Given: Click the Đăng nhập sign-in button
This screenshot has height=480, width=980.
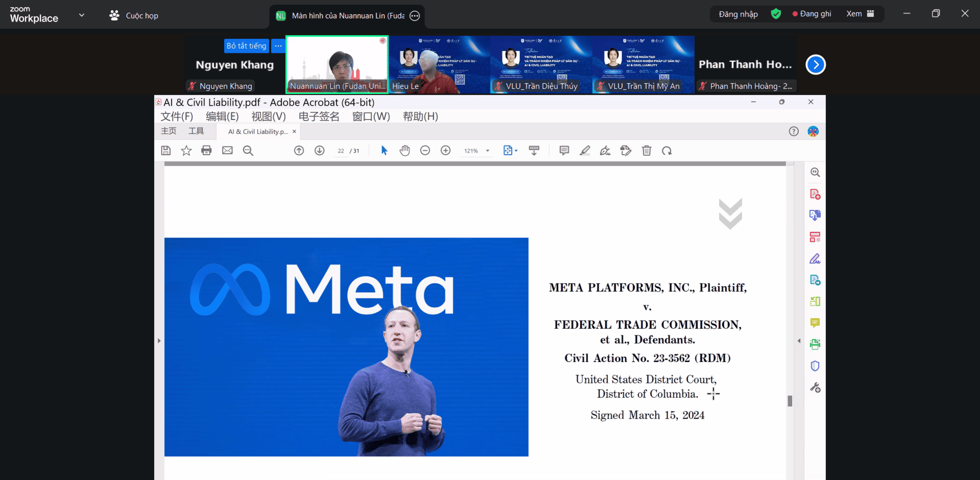Looking at the screenshot, I should coord(738,14).
